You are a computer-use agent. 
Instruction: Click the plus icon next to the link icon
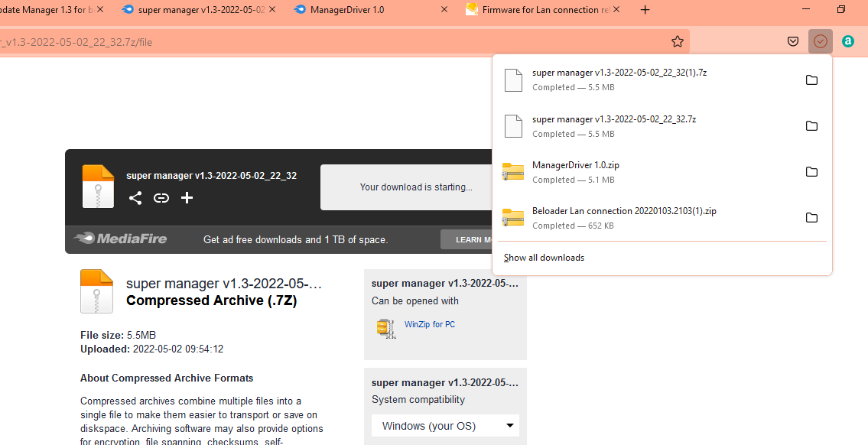[x=187, y=197]
